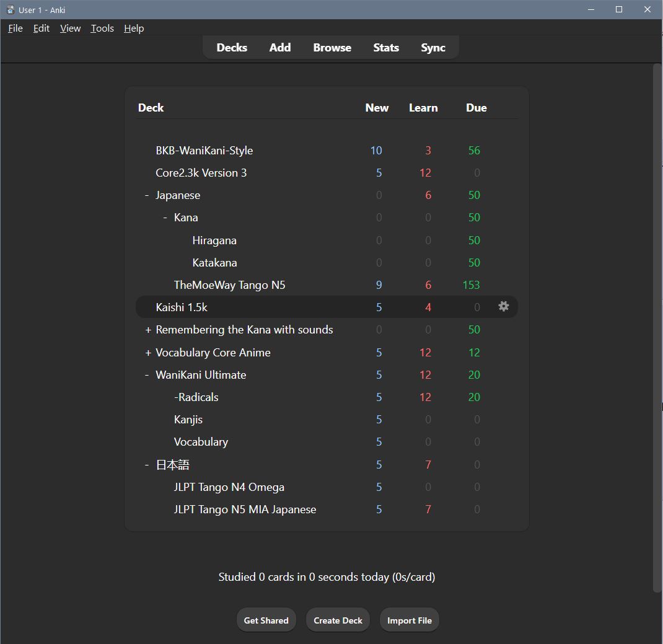Open the Edit menu
The height and width of the screenshot is (644, 663).
(x=42, y=29)
